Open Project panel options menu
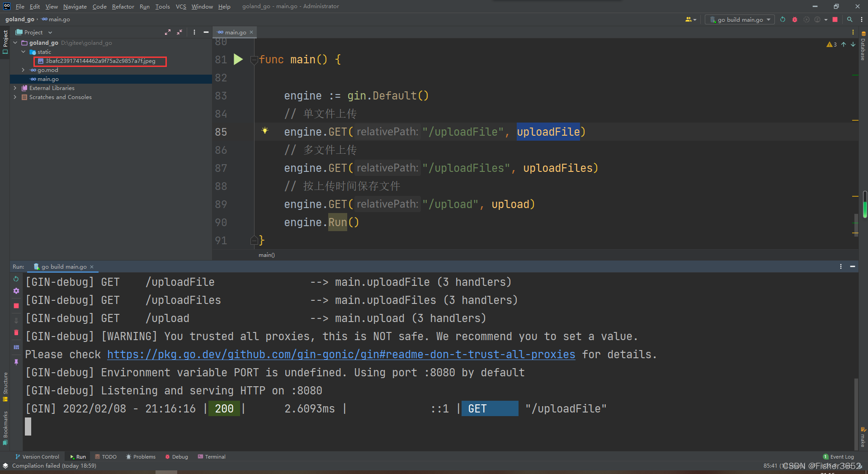Image resolution: width=868 pixels, height=474 pixels. 194,32
